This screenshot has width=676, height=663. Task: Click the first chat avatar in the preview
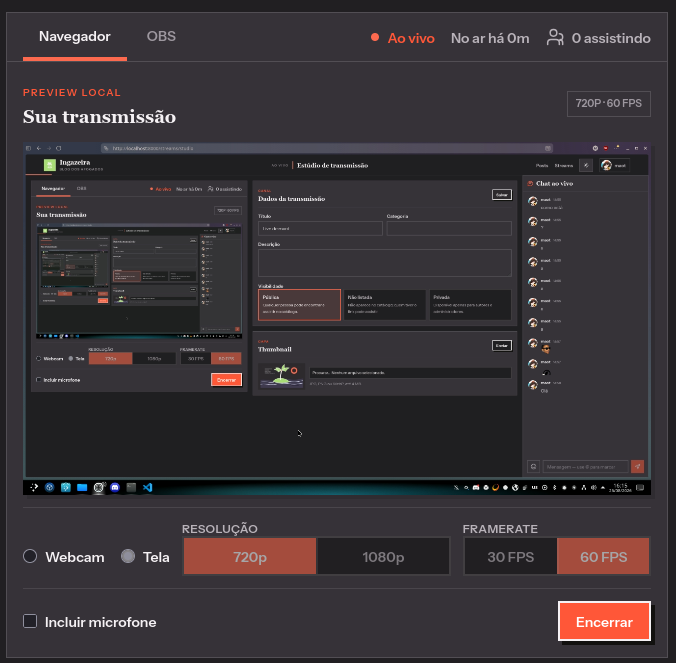point(533,201)
